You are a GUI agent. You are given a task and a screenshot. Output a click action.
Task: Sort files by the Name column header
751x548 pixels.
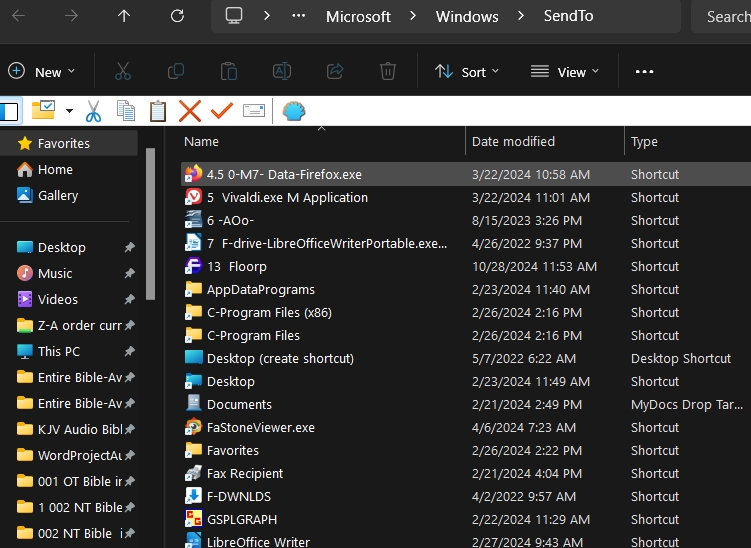click(x=321, y=142)
